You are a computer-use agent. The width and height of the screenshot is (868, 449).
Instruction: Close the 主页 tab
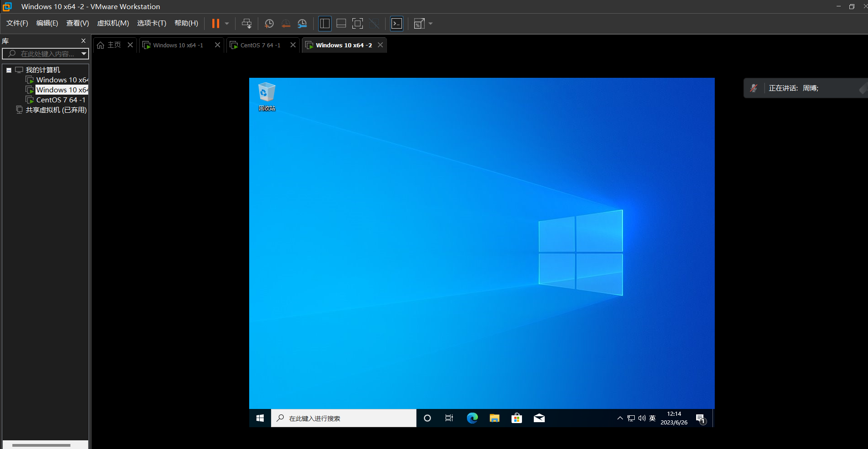click(130, 45)
